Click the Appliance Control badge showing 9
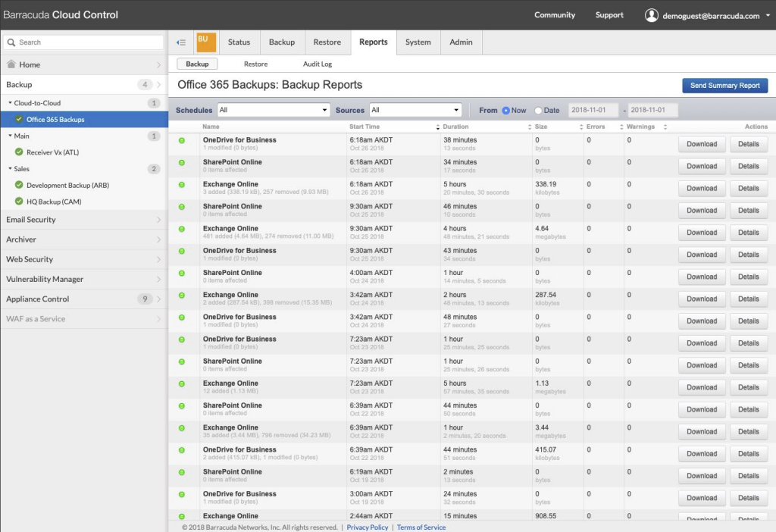The width and height of the screenshot is (776, 532). click(145, 299)
